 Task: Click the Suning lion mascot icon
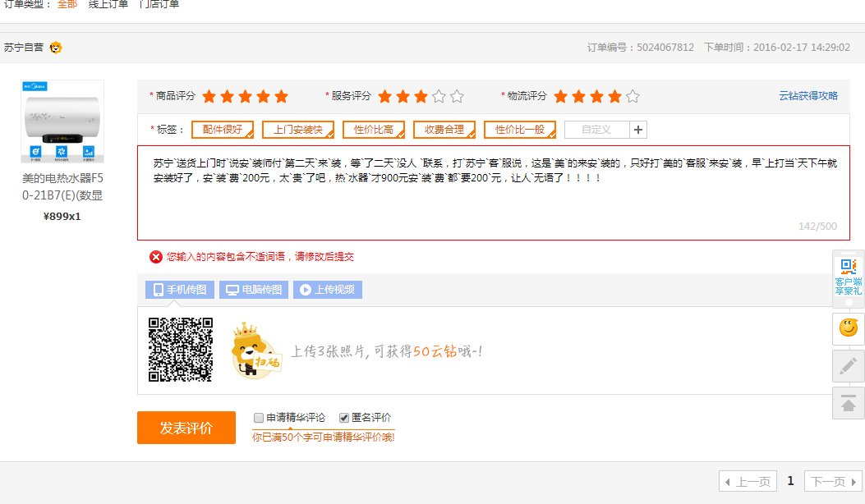(56, 48)
